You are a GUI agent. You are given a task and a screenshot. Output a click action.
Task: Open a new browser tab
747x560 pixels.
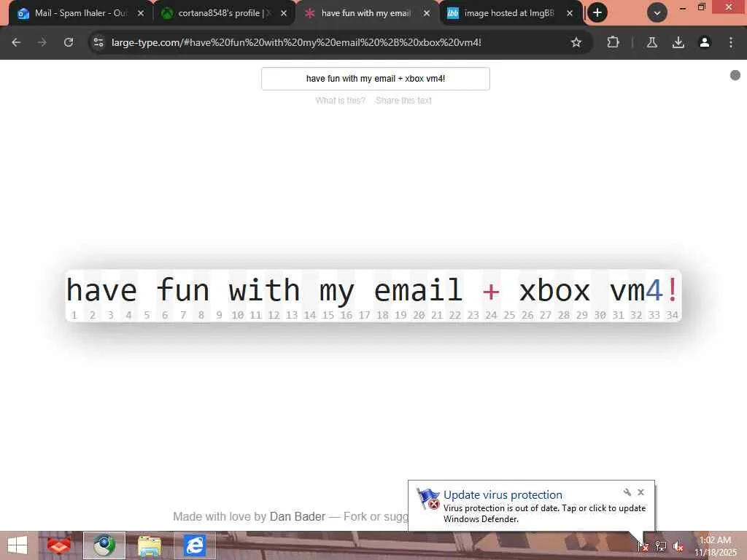tap(597, 13)
